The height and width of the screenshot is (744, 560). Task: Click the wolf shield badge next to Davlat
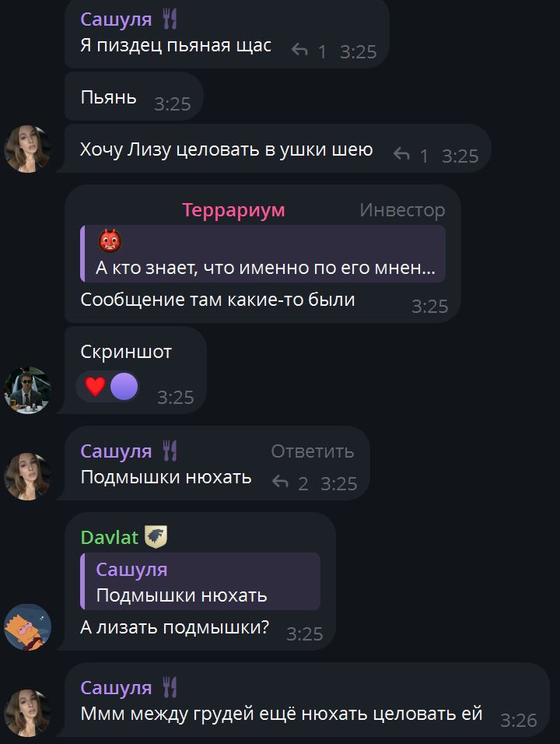tap(156, 537)
